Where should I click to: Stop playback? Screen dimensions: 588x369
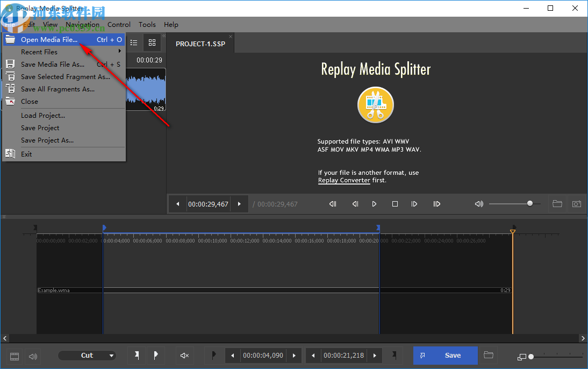click(x=395, y=204)
